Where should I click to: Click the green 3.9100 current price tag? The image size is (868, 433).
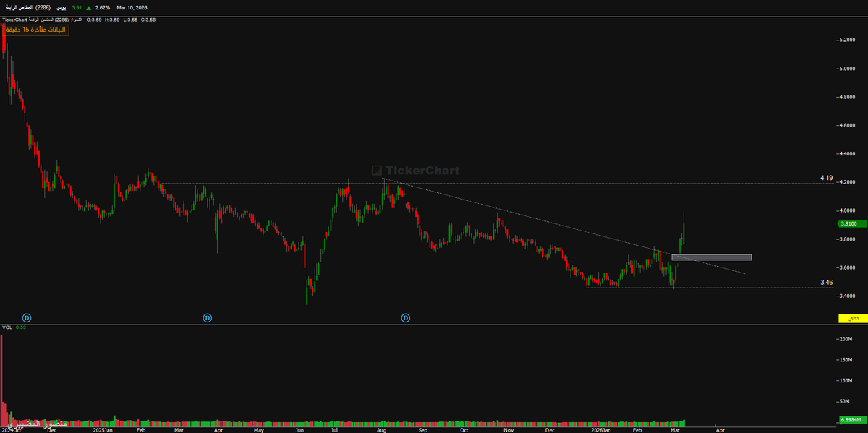pos(852,224)
